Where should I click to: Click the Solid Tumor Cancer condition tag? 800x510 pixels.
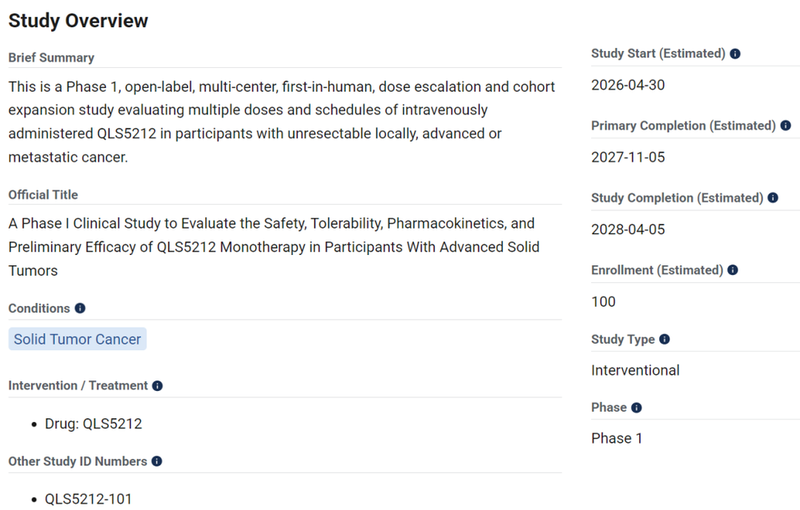[77, 339]
